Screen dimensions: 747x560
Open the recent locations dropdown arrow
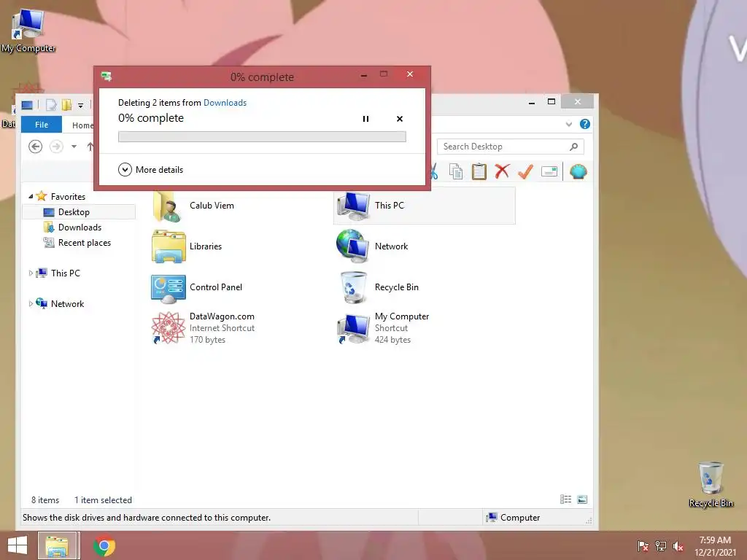click(74, 146)
